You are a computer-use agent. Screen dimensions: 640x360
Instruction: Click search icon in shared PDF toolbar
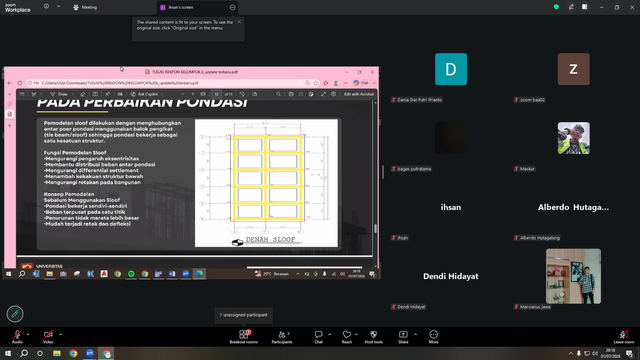(278, 94)
